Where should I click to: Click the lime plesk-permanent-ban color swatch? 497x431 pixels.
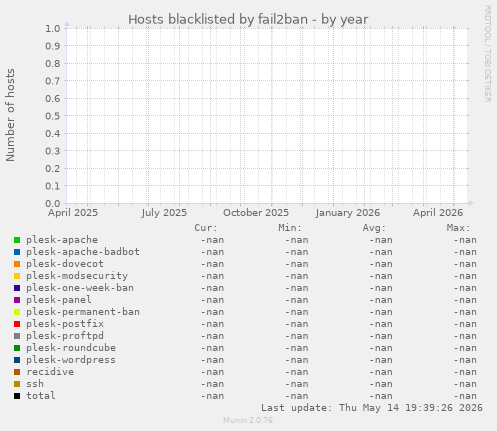[x=17, y=312]
